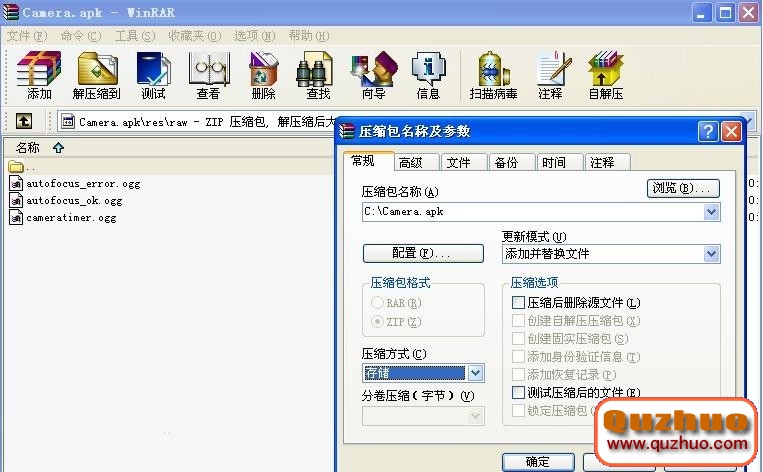Go up one folder level arrow
This screenshot has width=763, height=472.
point(24,121)
